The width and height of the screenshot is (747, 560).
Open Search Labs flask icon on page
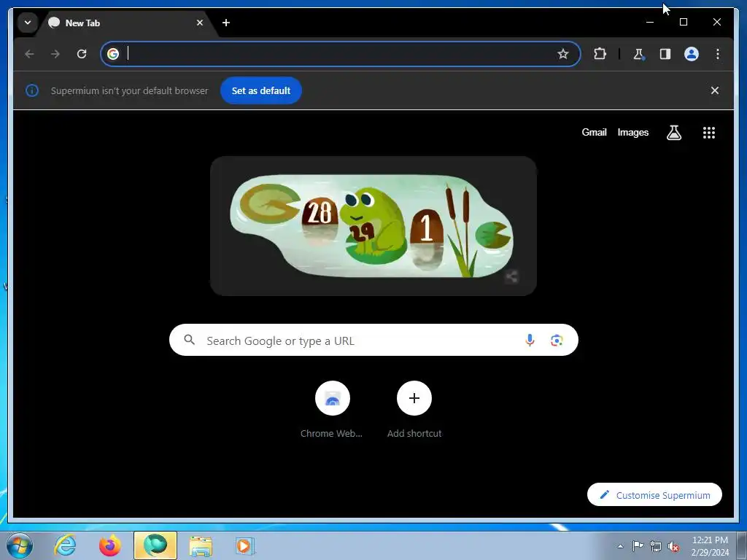(x=673, y=133)
